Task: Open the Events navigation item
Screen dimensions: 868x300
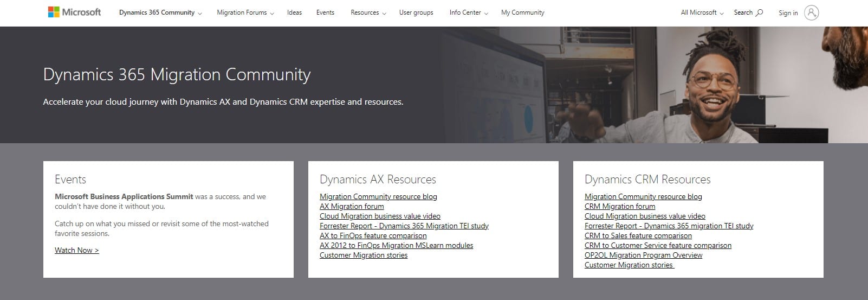Action: coord(325,12)
